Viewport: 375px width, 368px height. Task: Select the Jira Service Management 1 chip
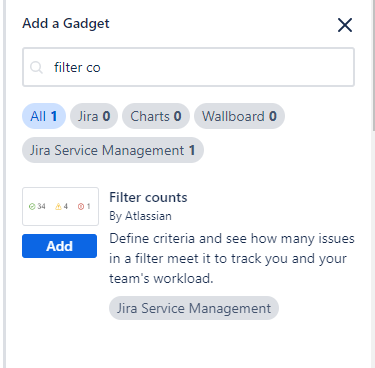coord(113,150)
